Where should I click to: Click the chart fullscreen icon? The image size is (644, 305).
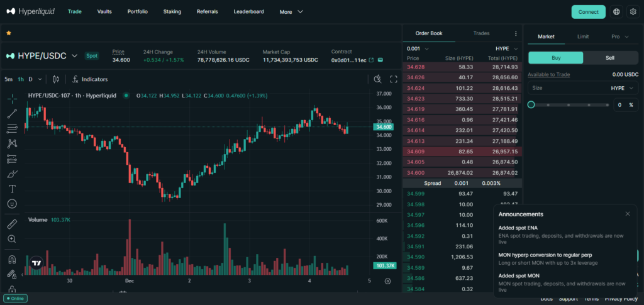(394, 79)
